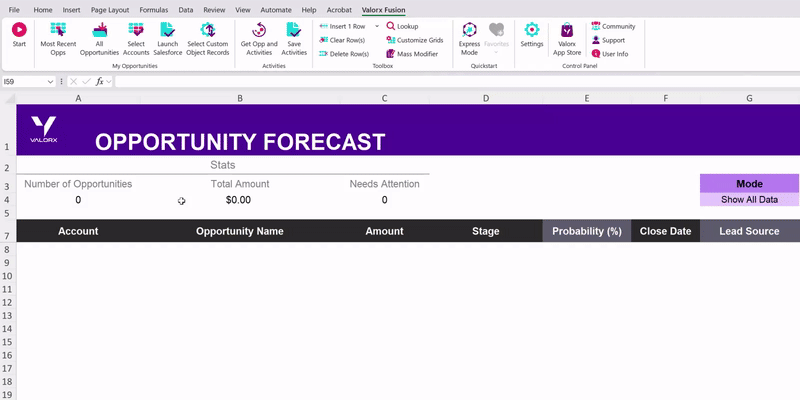This screenshot has height=400, width=800.
Task: Open the File menu
Action: (14, 10)
